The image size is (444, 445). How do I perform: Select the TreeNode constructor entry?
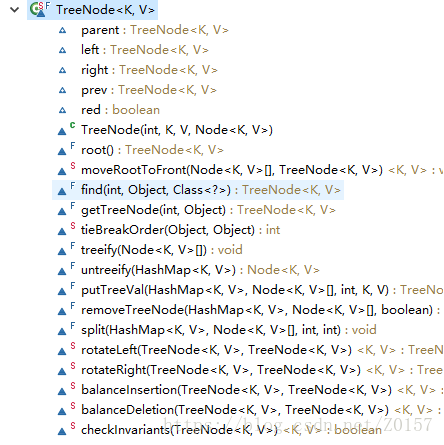[177, 130]
